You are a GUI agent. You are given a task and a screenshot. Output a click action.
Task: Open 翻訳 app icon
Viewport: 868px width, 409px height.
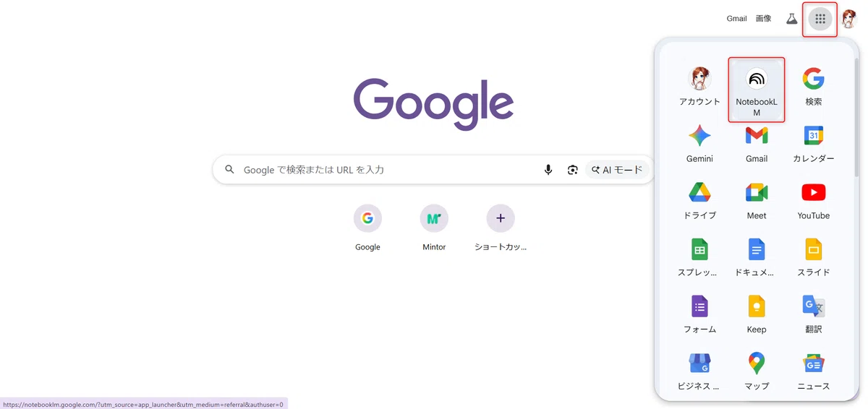point(814,315)
